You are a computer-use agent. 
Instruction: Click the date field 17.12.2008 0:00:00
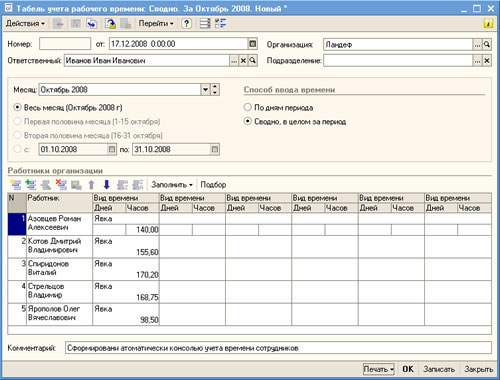[179, 44]
